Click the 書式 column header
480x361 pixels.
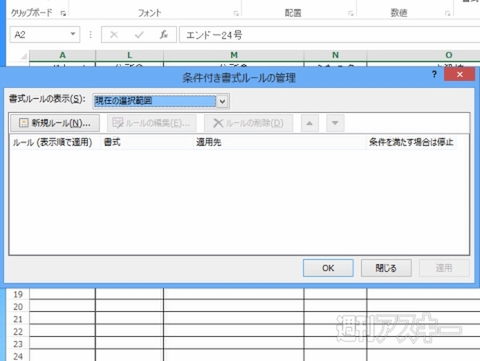click(147, 142)
